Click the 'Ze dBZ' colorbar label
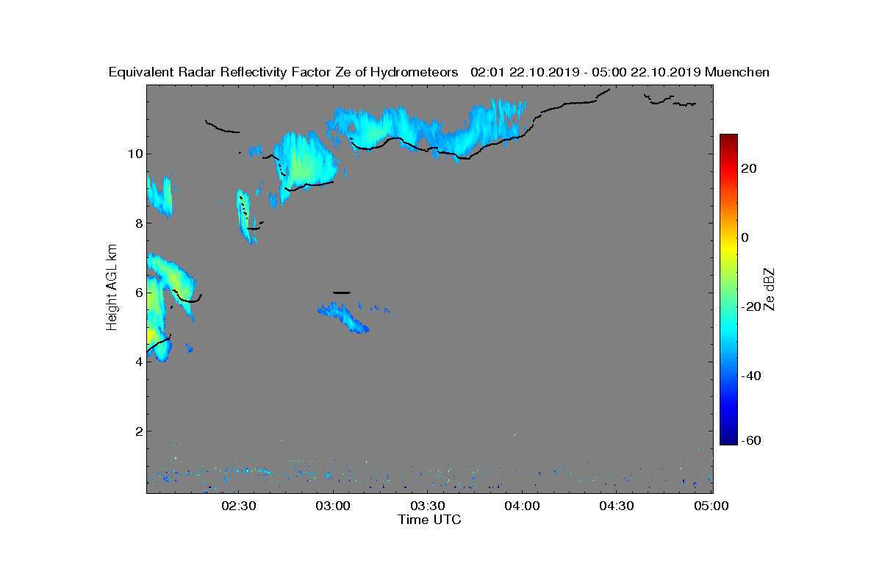882x588 pixels. [x=770, y=290]
